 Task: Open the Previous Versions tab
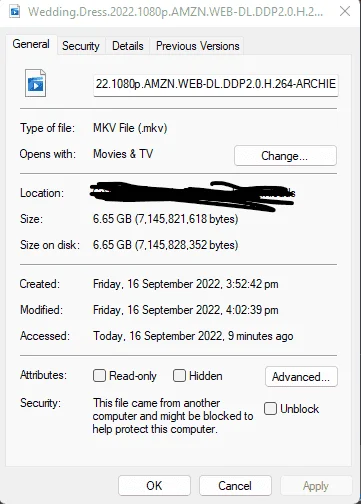[198, 46]
